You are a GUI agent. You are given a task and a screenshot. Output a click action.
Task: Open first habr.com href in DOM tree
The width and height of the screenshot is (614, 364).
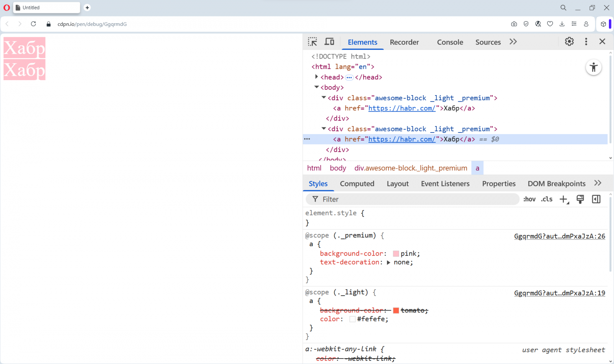click(x=402, y=108)
